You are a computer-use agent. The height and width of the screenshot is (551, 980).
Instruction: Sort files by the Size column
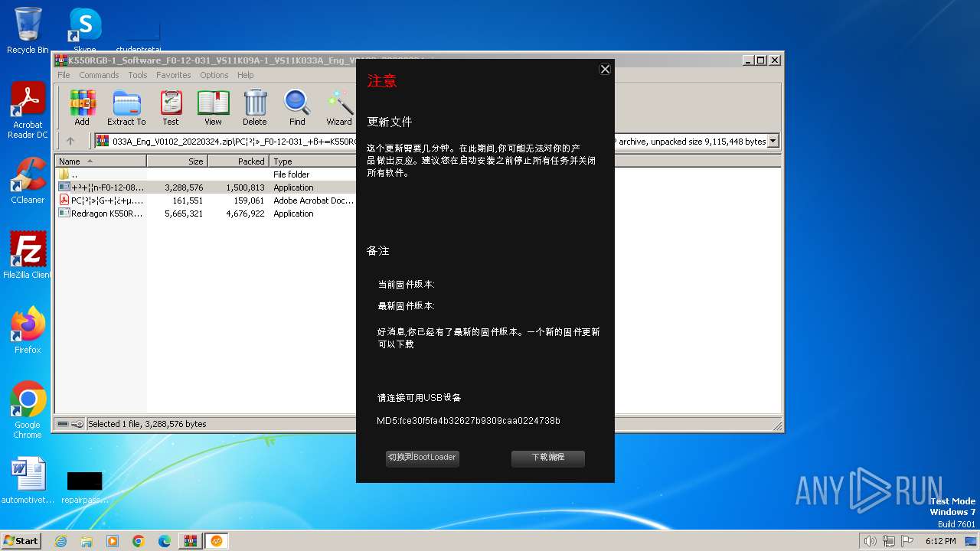177,161
